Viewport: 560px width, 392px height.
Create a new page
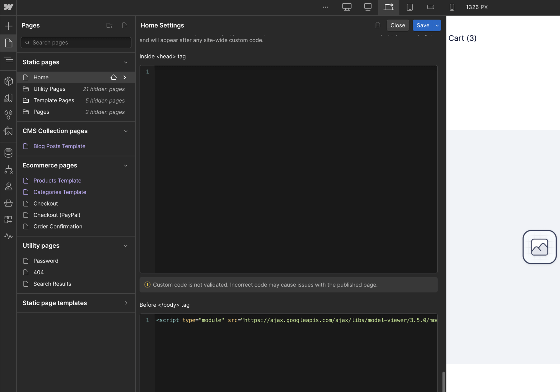coord(125,26)
